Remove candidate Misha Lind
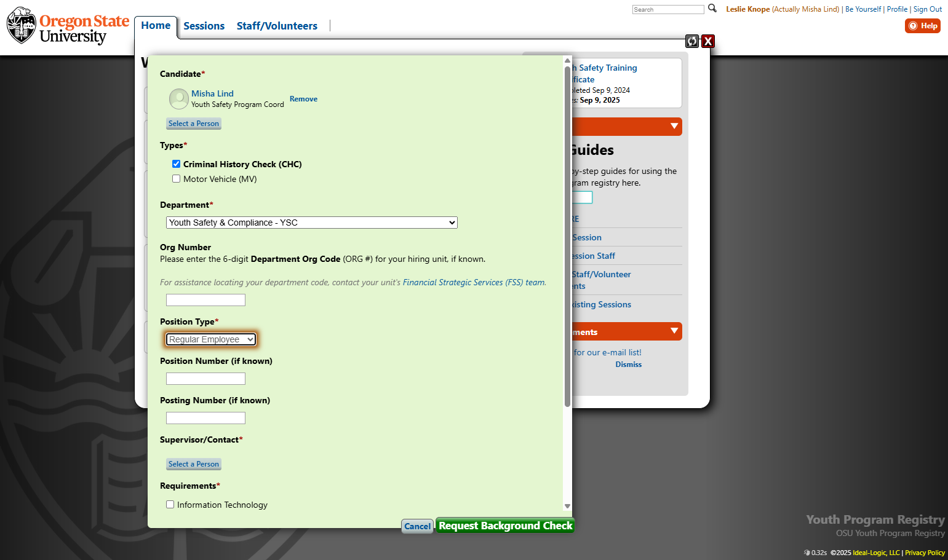The height and width of the screenshot is (560, 948). (x=303, y=99)
